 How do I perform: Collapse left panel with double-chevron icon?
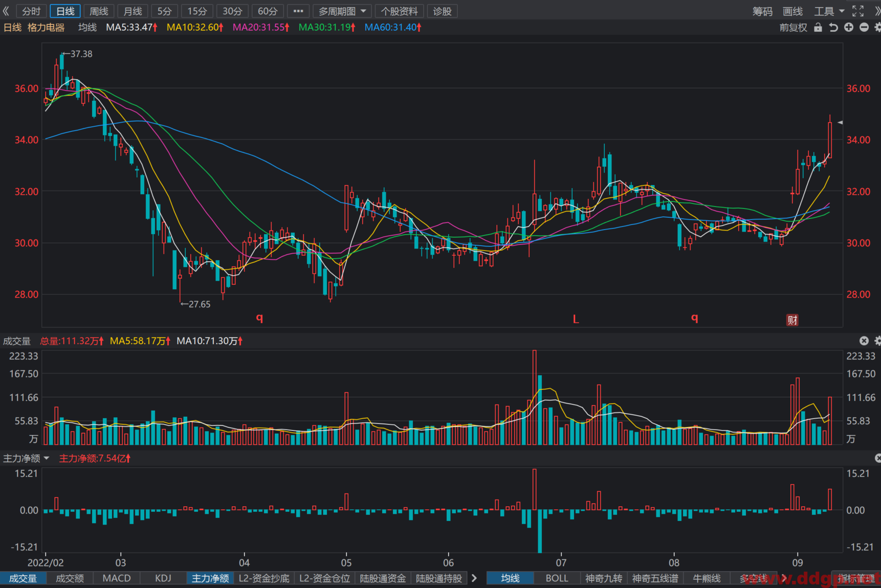(6, 11)
